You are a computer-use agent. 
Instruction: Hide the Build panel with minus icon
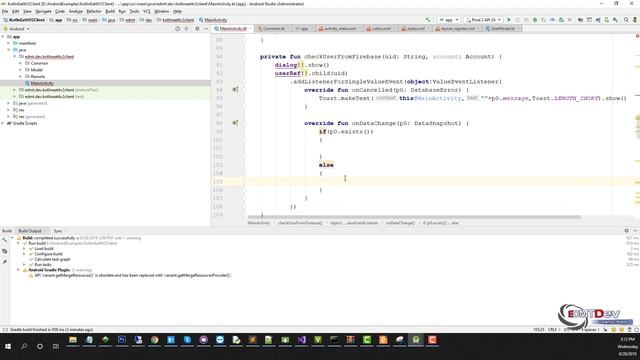pos(636,231)
